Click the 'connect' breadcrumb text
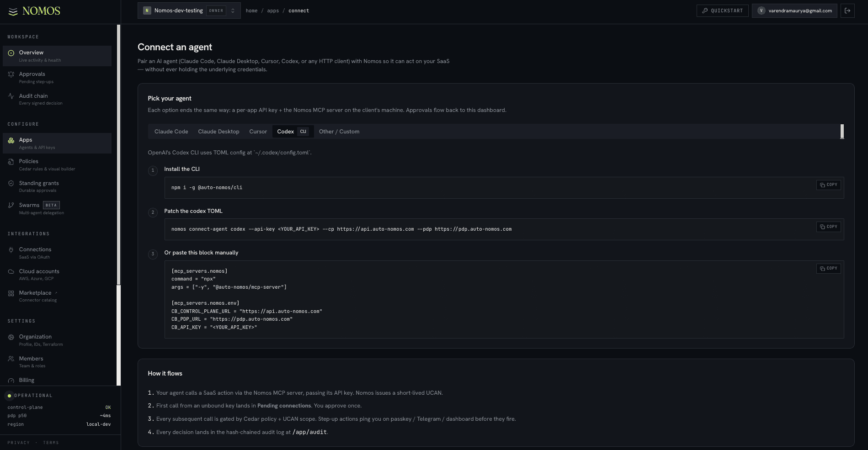Image resolution: width=868 pixels, height=450 pixels. pos(298,11)
